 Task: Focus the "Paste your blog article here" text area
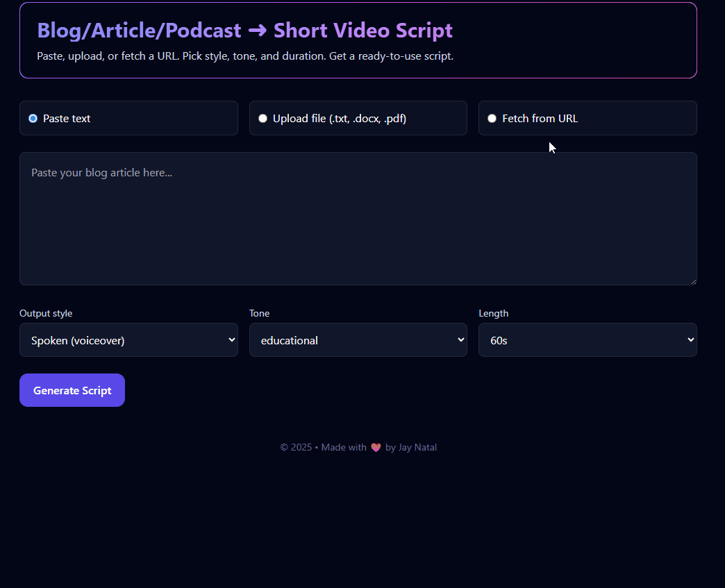coord(358,219)
